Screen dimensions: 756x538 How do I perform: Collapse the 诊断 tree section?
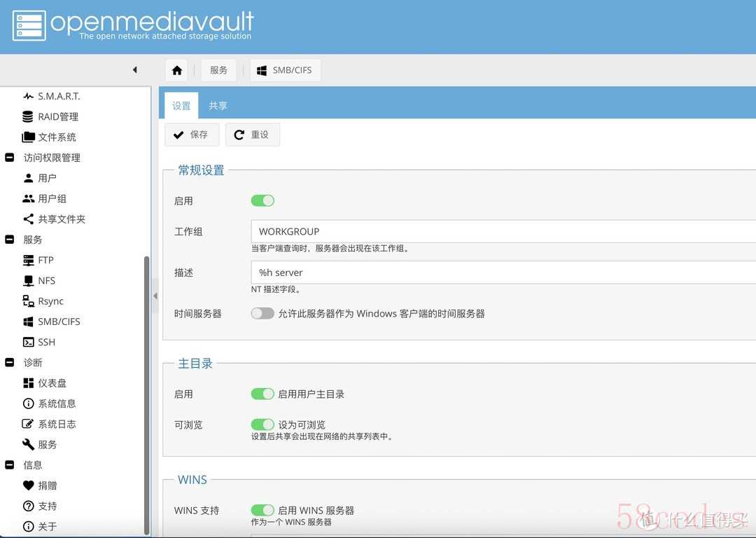point(9,362)
